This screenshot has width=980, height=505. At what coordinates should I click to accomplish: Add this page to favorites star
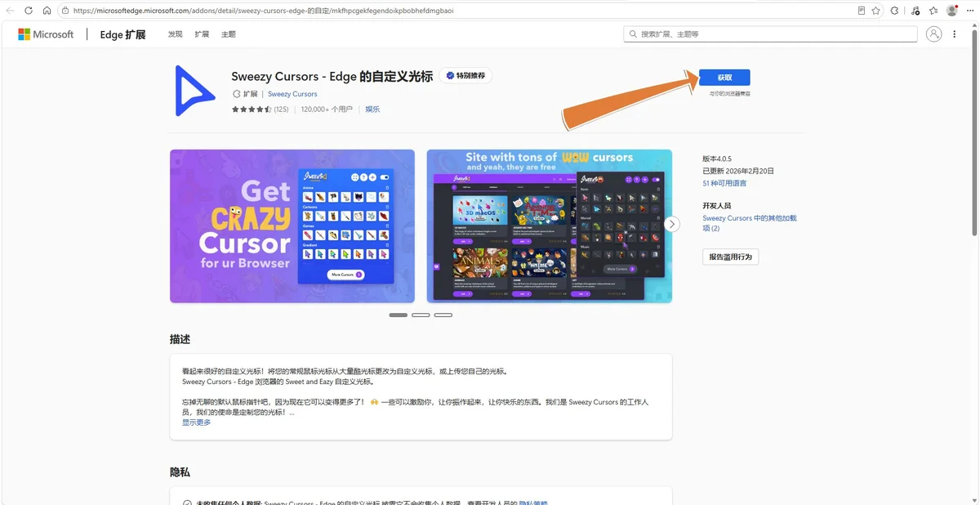point(876,11)
